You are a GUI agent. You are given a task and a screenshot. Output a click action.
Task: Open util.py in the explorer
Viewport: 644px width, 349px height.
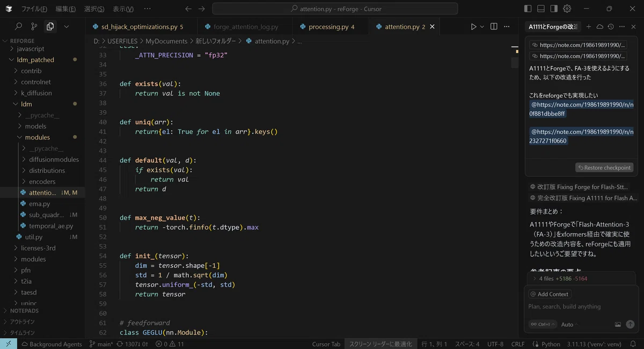[x=42, y=237]
